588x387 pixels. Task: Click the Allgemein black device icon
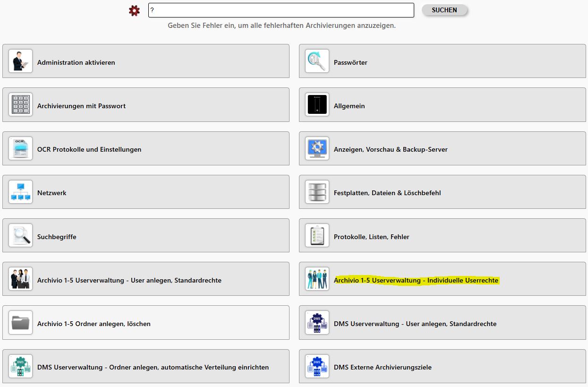317,105
